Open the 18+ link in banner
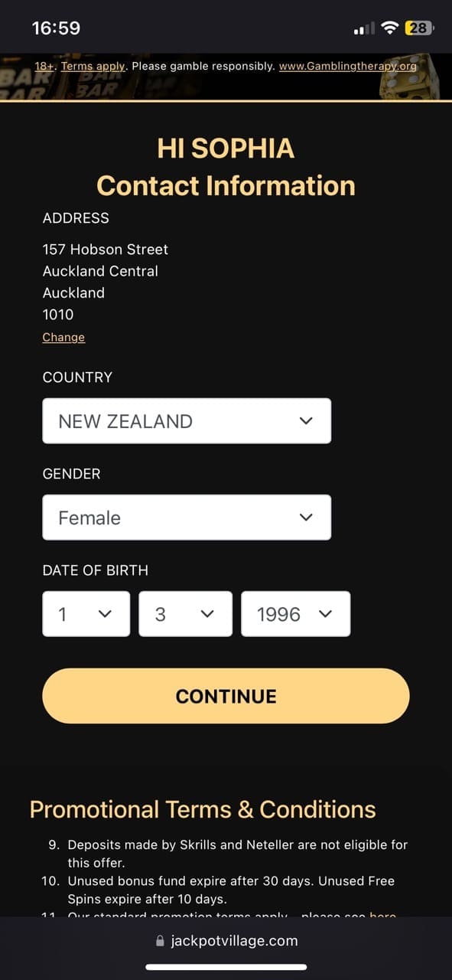The height and width of the screenshot is (980, 452). [x=44, y=66]
